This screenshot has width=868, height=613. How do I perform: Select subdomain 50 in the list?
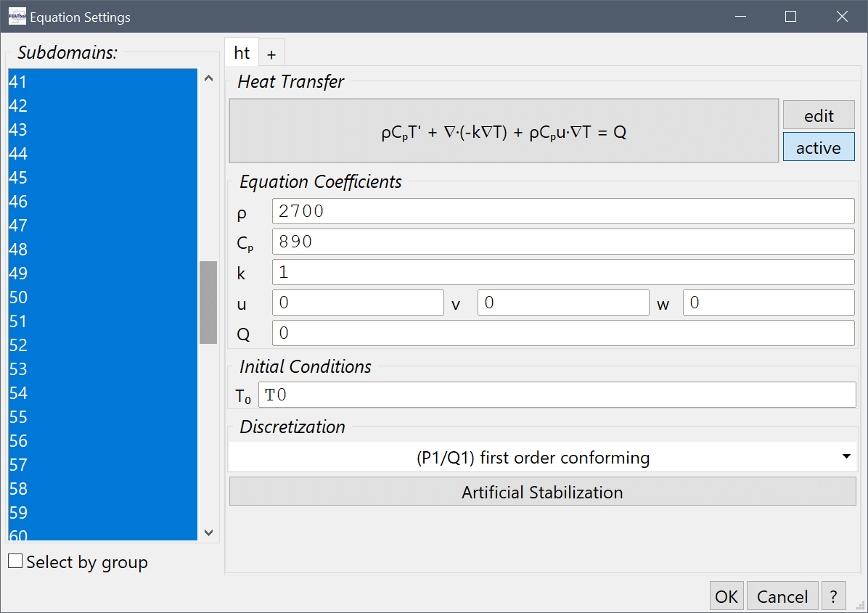click(x=102, y=297)
